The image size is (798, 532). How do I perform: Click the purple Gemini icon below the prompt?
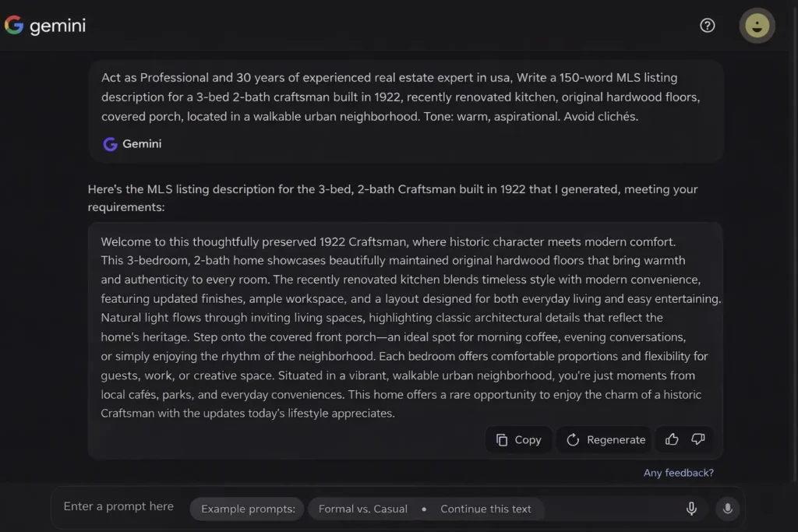(110, 144)
